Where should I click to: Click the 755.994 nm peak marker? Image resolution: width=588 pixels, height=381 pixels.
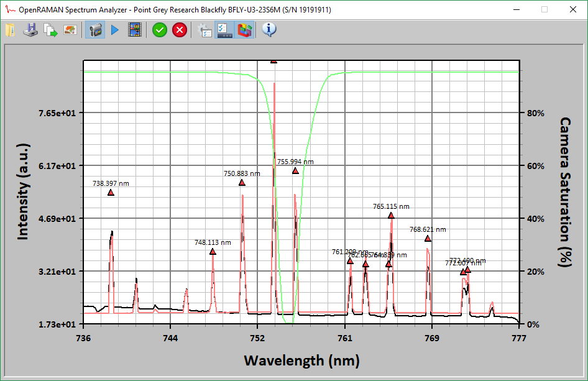tap(295, 171)
